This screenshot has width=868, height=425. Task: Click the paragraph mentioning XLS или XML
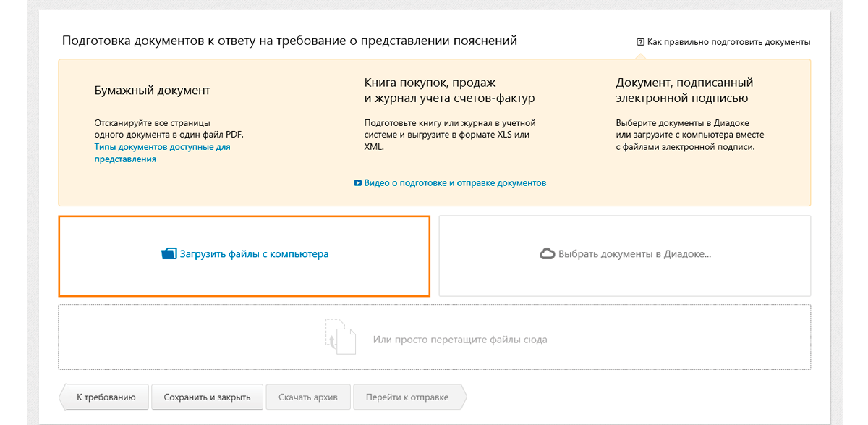tap(450, 135)
